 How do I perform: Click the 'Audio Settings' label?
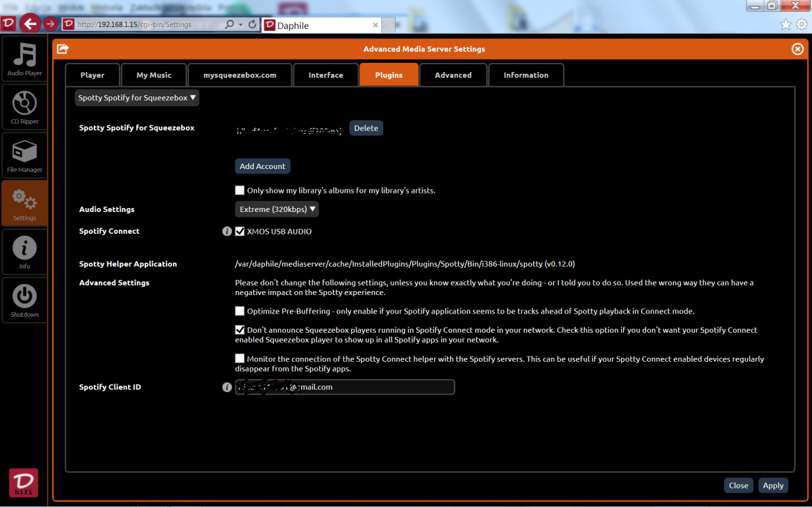tap(107, 209)
